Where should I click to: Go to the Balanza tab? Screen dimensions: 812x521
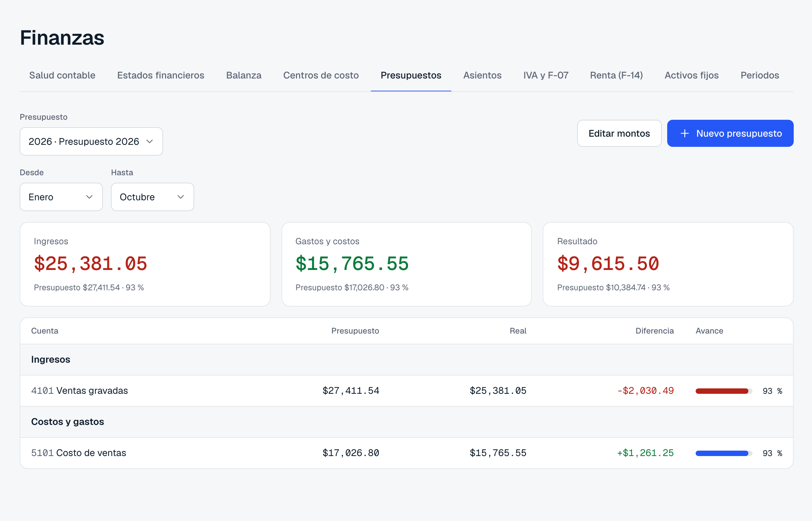pos(244,75)
